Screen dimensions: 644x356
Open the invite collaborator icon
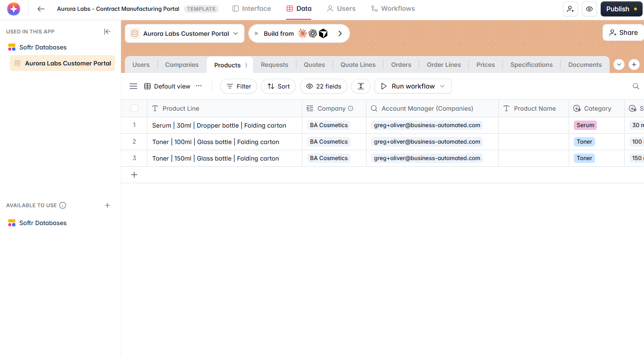pyautogui.click(x=571, y=9)
